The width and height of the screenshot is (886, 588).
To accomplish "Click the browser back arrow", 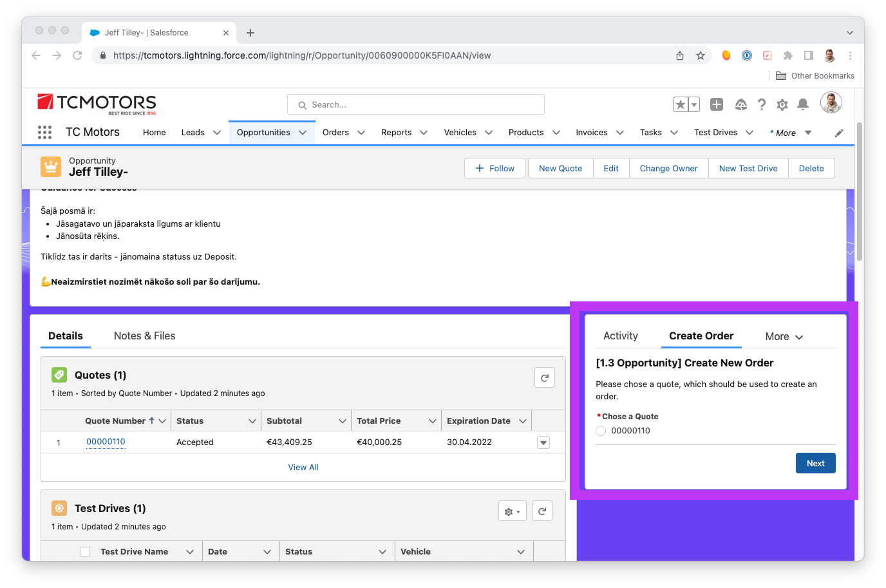I will (x=36, y=55).
